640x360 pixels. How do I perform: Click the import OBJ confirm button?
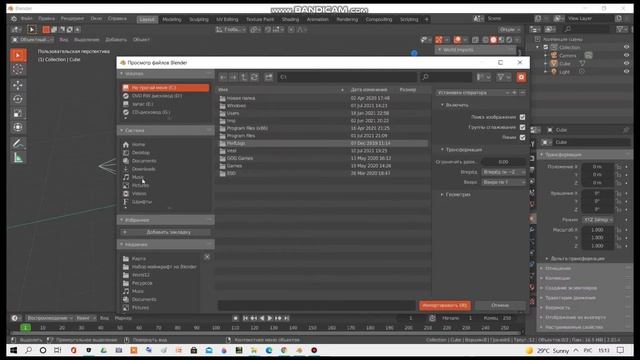(444, 306)
